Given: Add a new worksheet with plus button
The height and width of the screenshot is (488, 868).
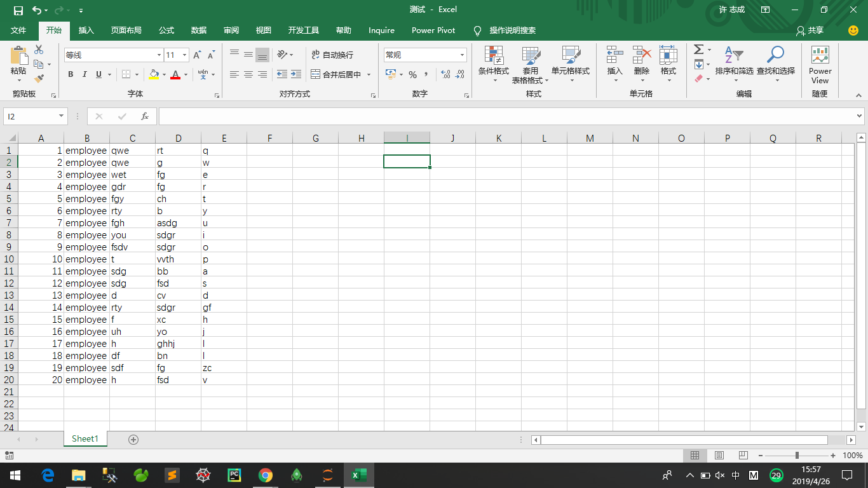Looking at the screenshot, I should point(133,438).
